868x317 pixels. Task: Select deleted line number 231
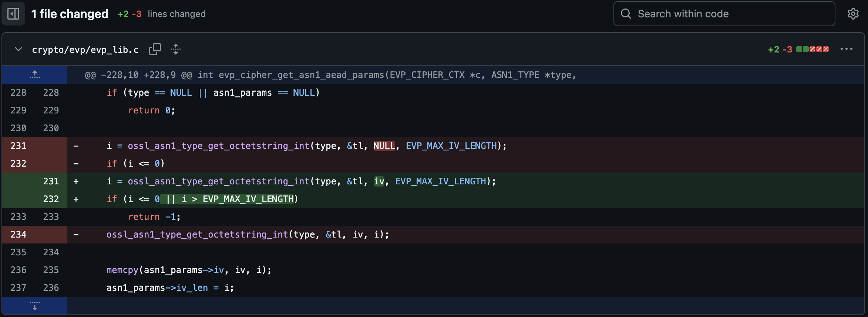pos(18,146)
